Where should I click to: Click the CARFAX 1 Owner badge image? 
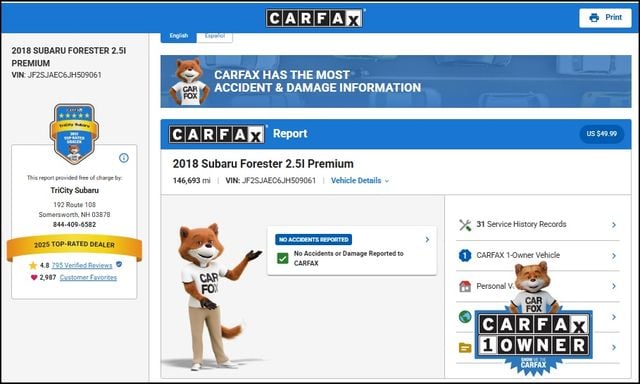tap(533, 318)
